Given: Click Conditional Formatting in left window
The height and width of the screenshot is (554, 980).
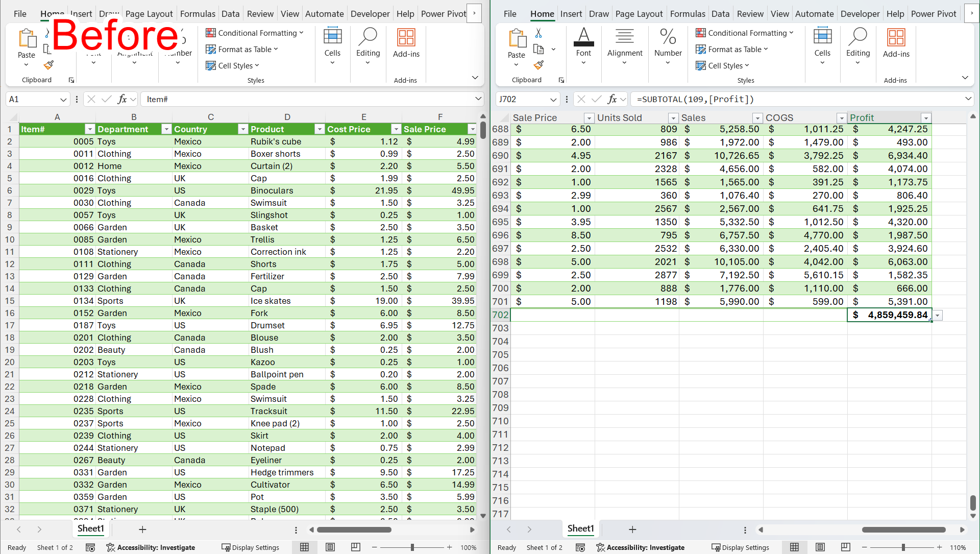Looking at the screenshot, I should point(255,33).
